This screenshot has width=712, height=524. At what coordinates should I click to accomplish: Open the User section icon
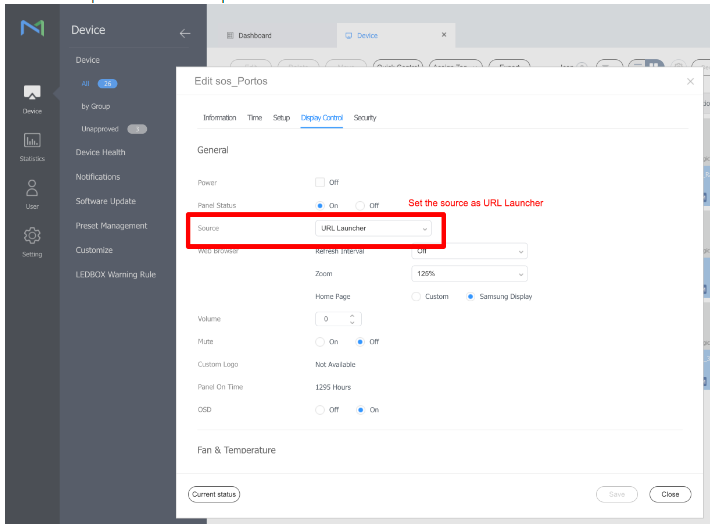(32, 192)
